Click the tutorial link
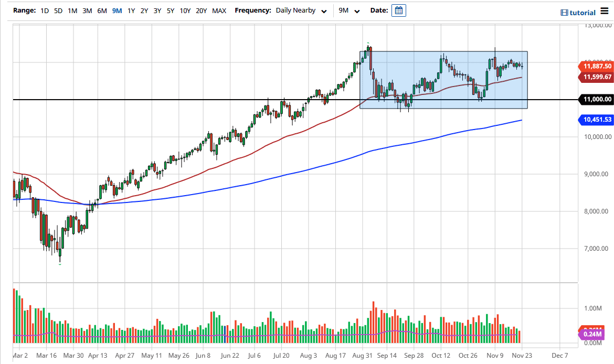The height and width of the screenshot is (364, 614). click(581, 12)
